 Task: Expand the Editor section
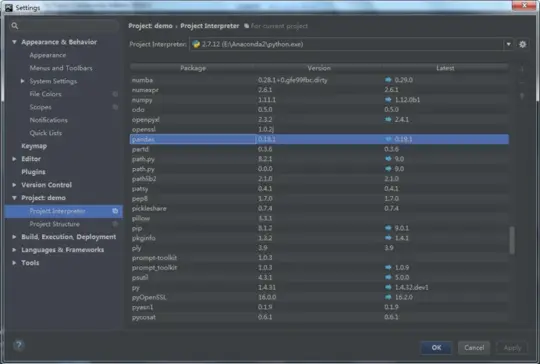pyautogui.click(x=14, y=159)
